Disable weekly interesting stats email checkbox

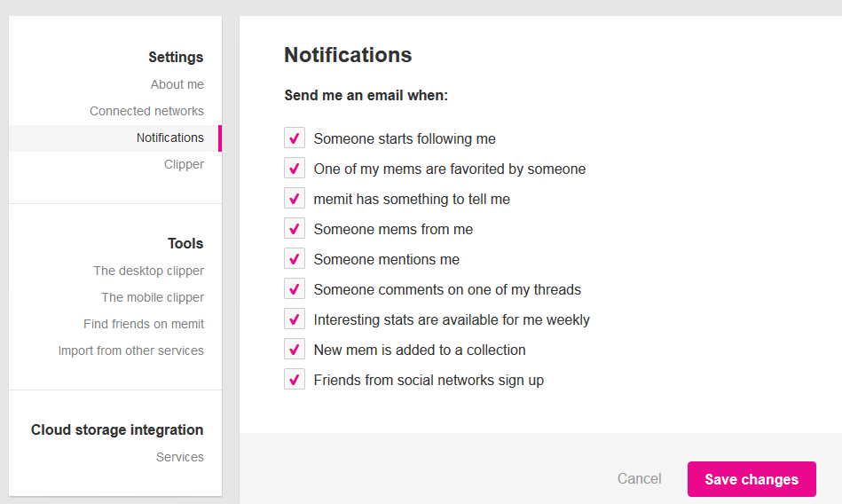point(295,319)
